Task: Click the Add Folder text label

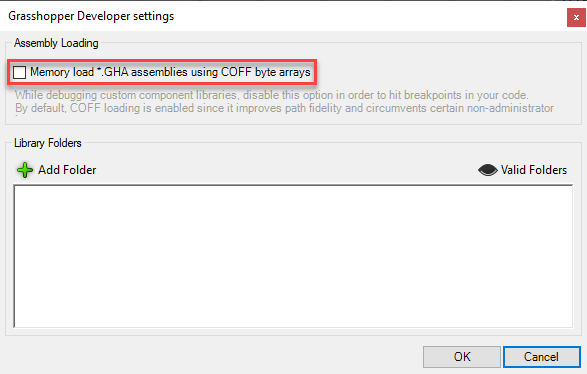Action: click(67, 170)
